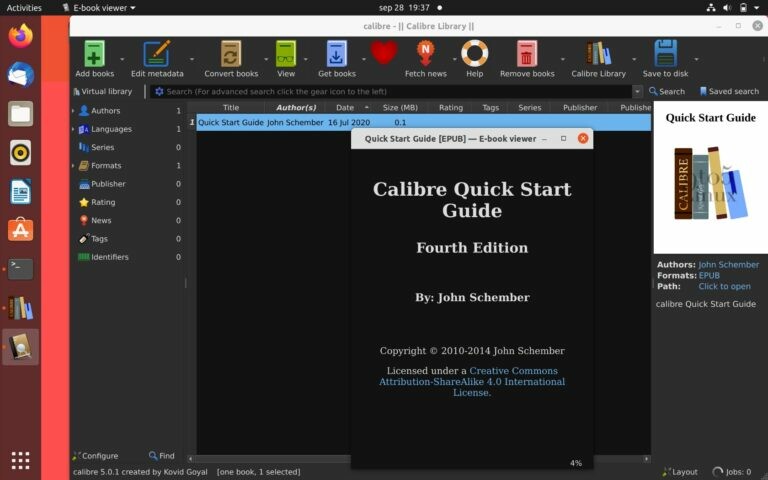Click in the library search field
The width and height of the screenshot is (768, 480).
[x=390, y=91]
